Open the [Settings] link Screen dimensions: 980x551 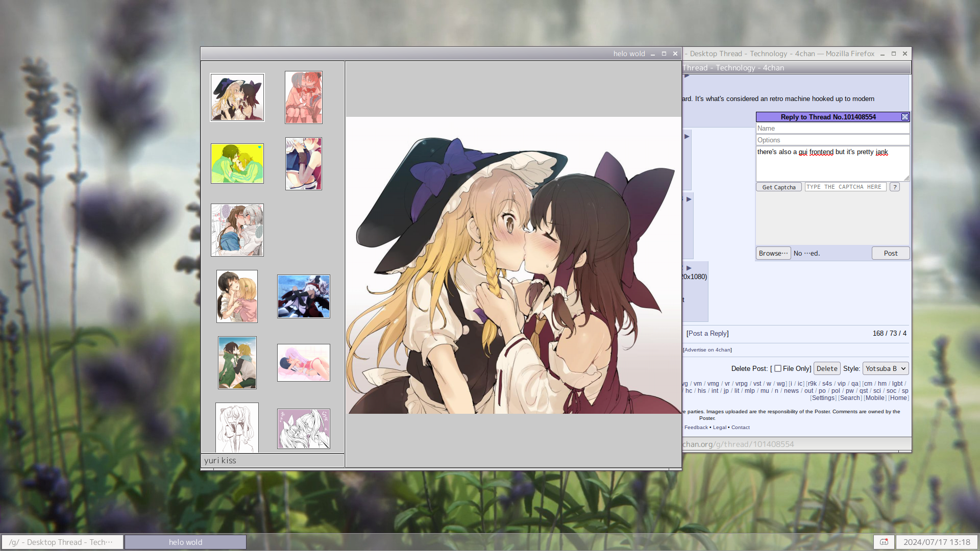tap(823, 398)
